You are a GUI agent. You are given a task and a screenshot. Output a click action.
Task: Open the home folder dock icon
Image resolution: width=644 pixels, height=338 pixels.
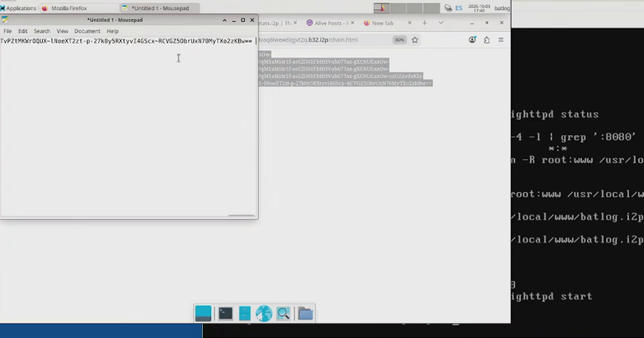tap(305, 314)
